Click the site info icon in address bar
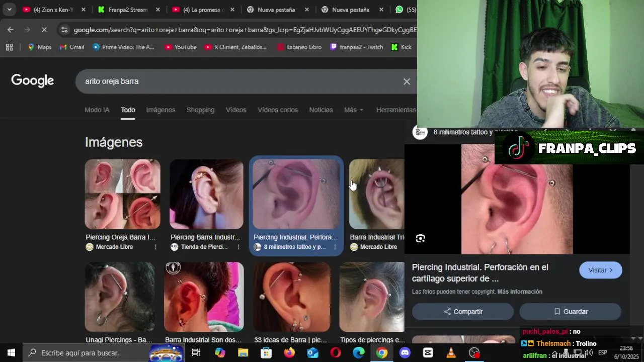 (x=64, y=30)
